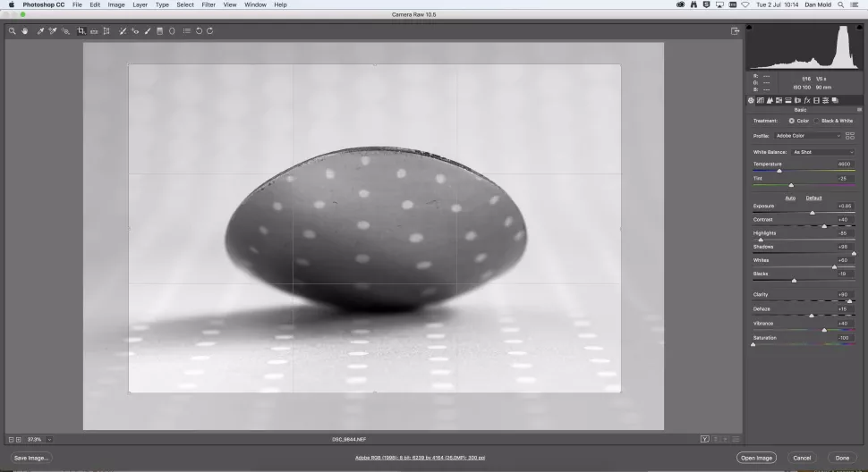Pick the White Balance eyedropper tool
This screenshot has height=472, width=868.
coord(40,31)
